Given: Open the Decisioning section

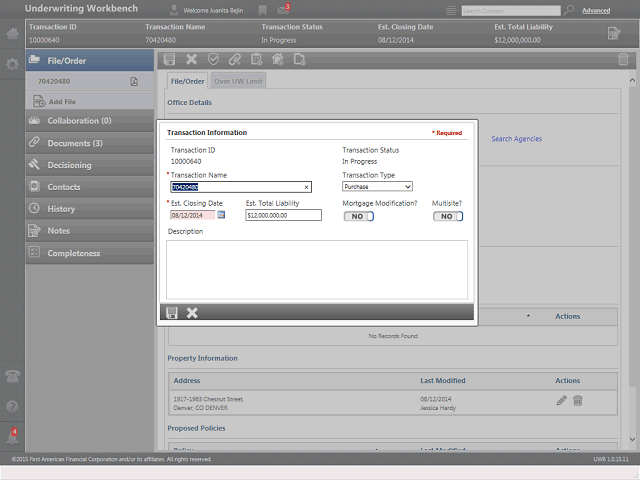Looking at the screenshot, I should [90, 165].
